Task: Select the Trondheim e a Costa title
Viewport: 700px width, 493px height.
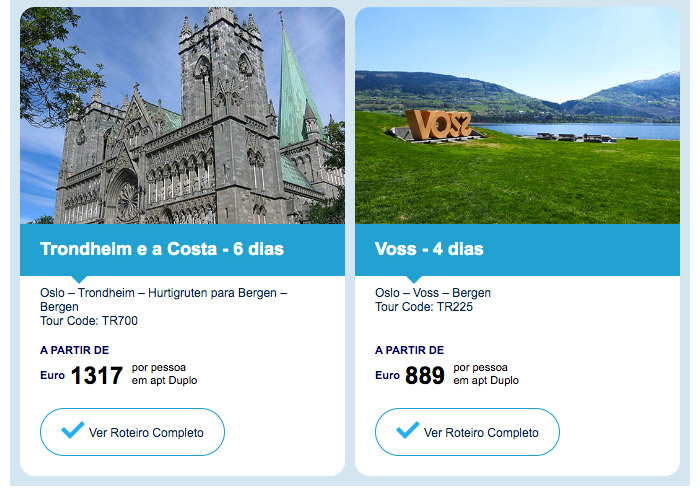Action: 162,249
